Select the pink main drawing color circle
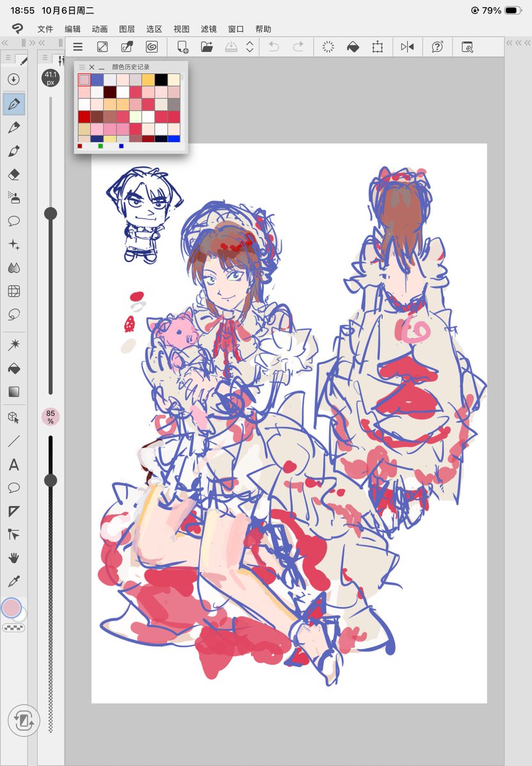Image resolution: width=532 pixels, height=766 pixels. [x=11, y=608]
